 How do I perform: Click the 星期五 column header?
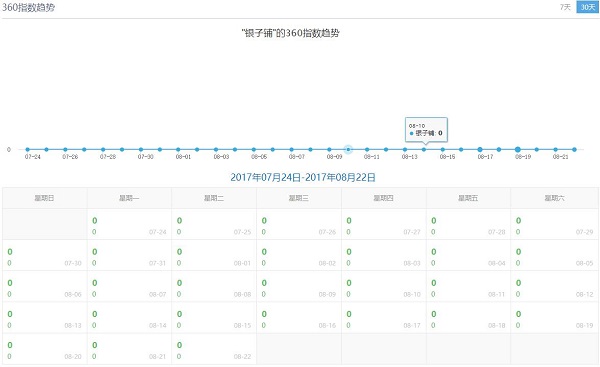[468, 198]
